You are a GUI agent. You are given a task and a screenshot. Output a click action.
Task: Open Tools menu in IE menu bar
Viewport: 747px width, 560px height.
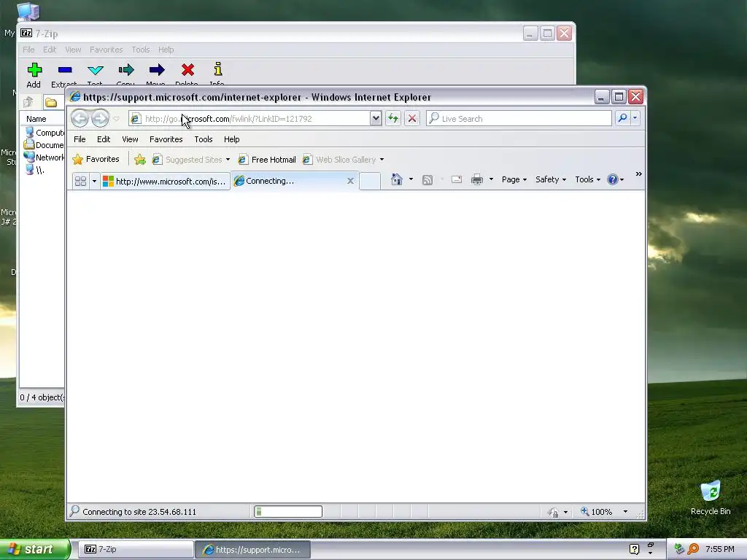(x=204, y=139)
